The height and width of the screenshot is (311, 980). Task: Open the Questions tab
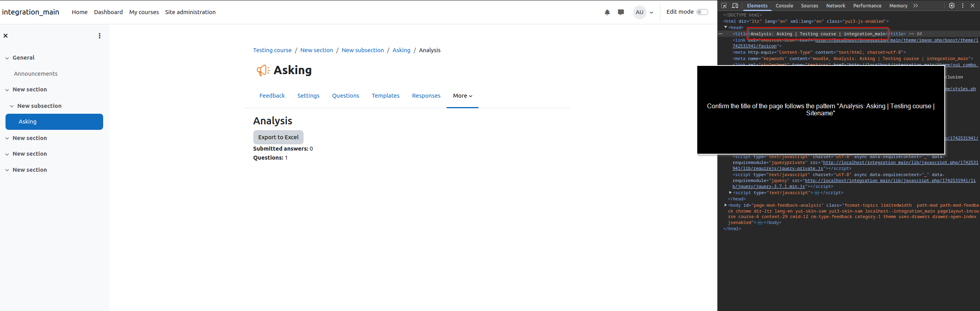(x=345, y=96)
